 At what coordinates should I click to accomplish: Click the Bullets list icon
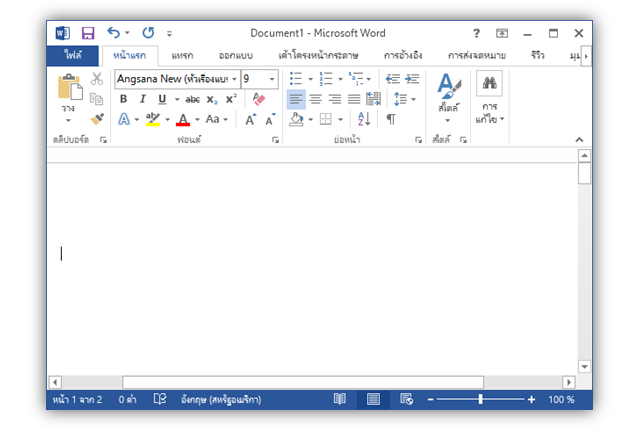tap(296, 78)
